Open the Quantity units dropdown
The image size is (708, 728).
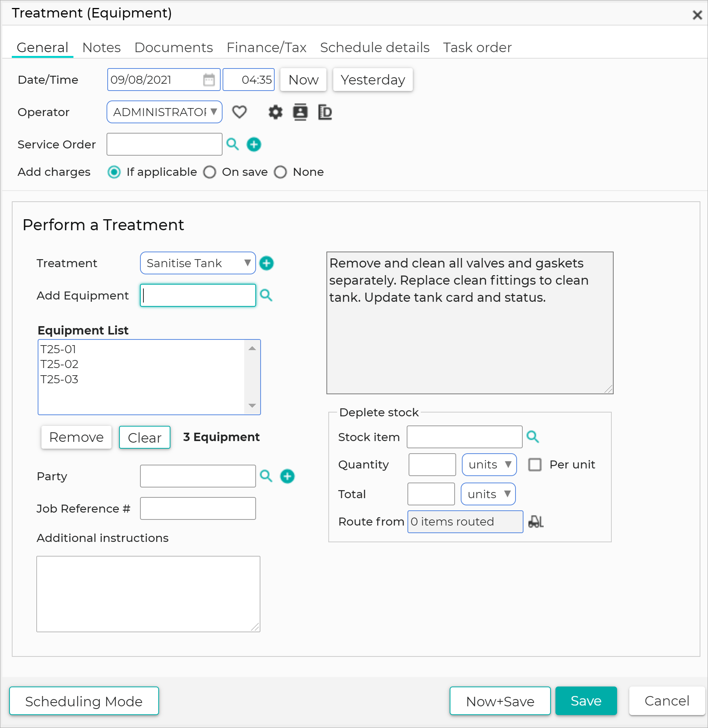489,464
